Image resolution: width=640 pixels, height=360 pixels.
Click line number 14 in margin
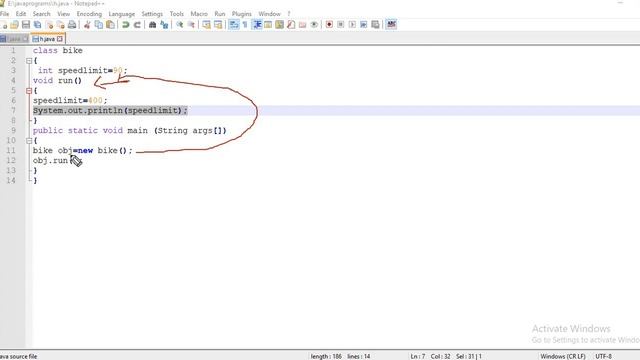point(11,180)
